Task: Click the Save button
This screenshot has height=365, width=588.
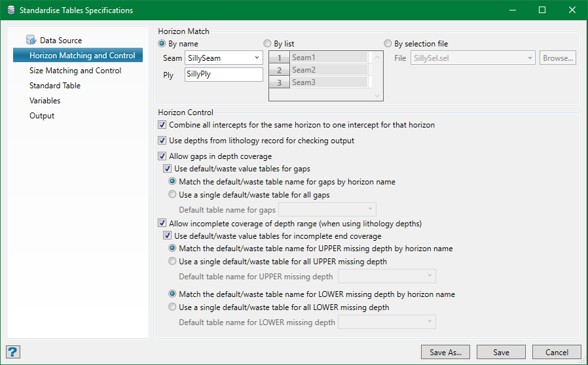Action: (x=501, y=353)
